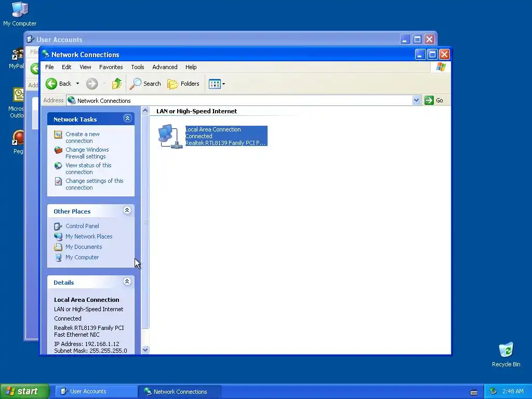Image resolution: width=532 pixels, height=399 pixels.
Task: Click the IP Address detail text
Action: (x=87, y=344)
